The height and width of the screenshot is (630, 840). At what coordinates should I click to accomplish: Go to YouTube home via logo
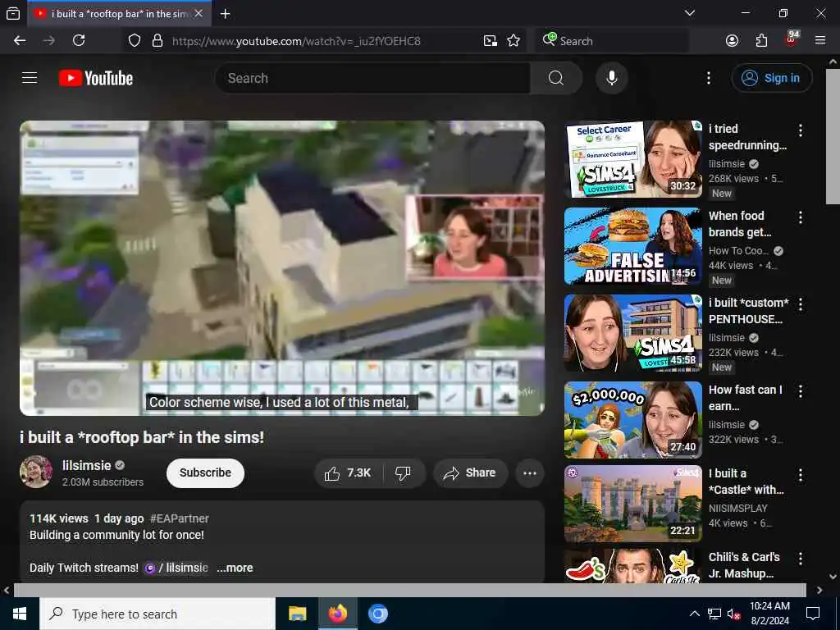click(x=96, y=78)
